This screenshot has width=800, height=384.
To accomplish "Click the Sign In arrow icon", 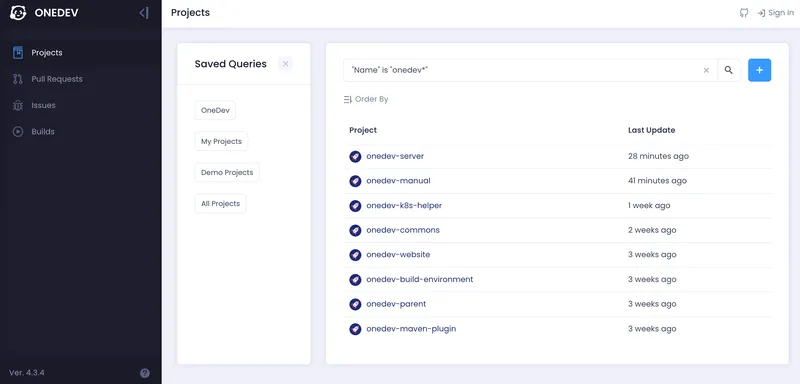I will coord(761,13).
